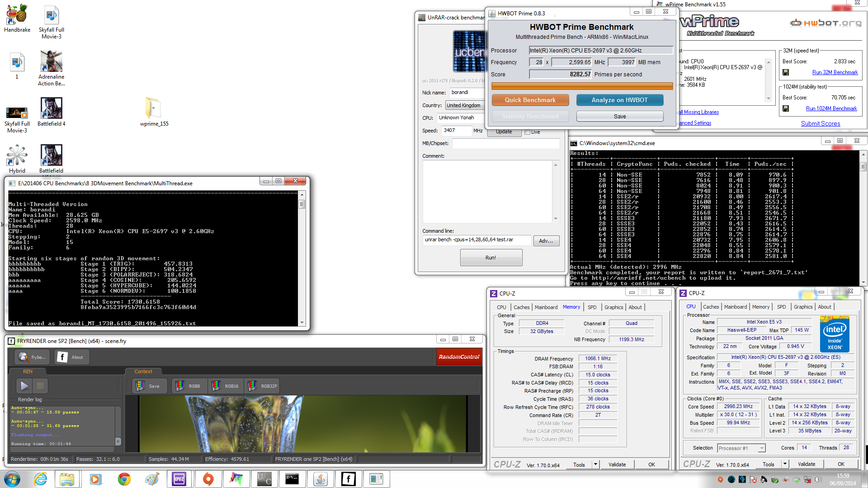This screenshot has height=488, width=868.
Task: Open Mainboard tab in right CPU-Z window
Action: coord(736,307)
